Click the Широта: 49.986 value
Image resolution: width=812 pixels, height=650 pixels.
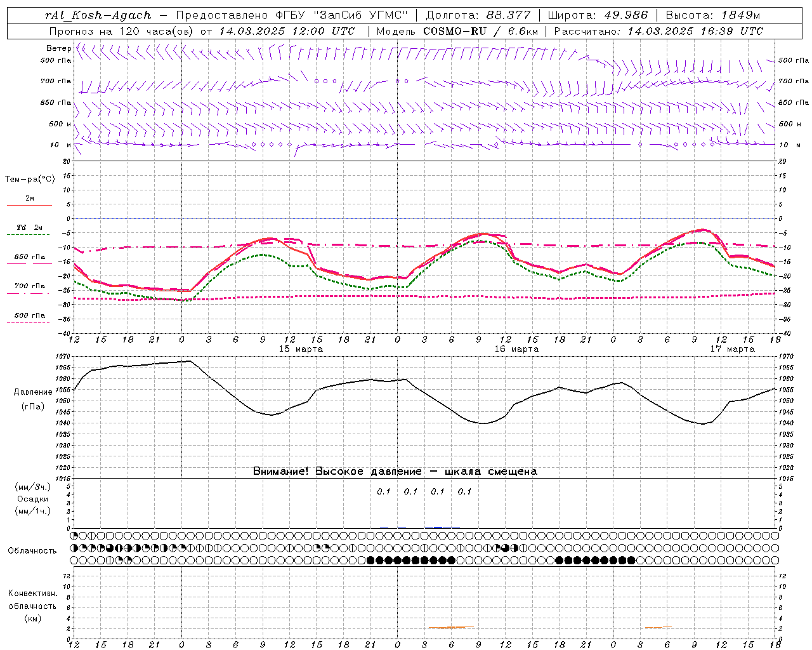pyautogui.click(x=598, y=16)
